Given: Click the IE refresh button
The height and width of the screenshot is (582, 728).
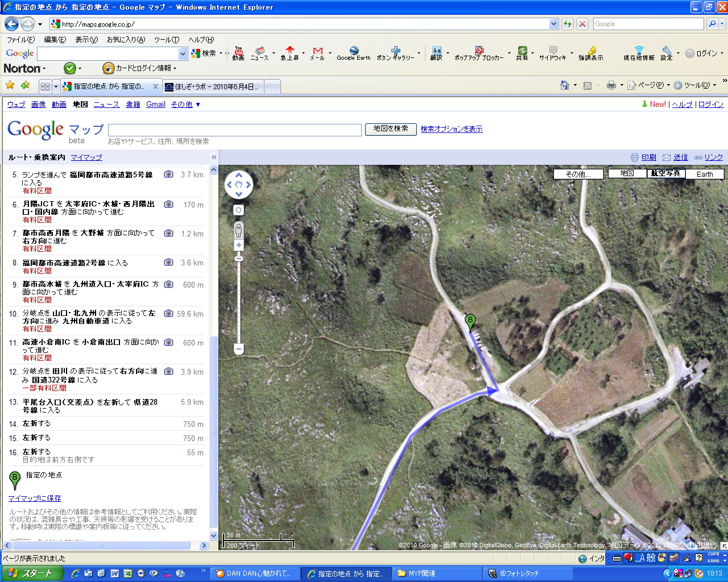Looking at the screenshot, I should click(x=567, y=24).
